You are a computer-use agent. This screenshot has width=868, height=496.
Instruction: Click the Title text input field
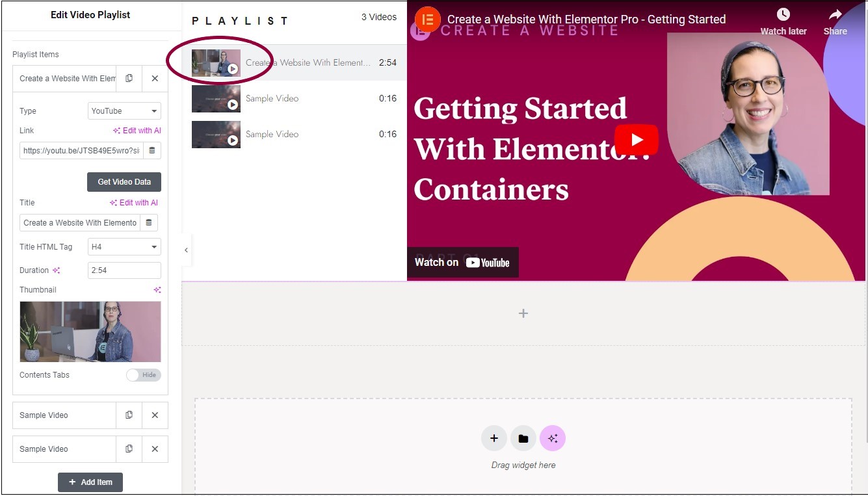point(80,222)
